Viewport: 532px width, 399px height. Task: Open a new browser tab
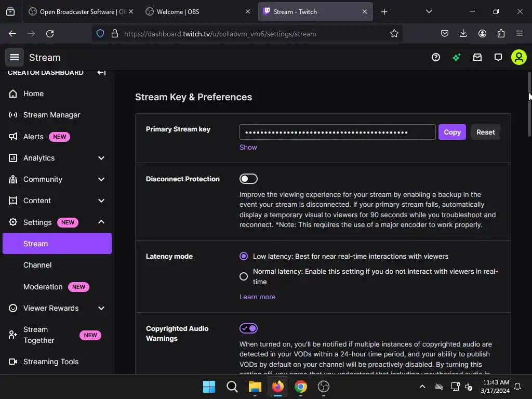pyautogui.click(x=384, y=11)
